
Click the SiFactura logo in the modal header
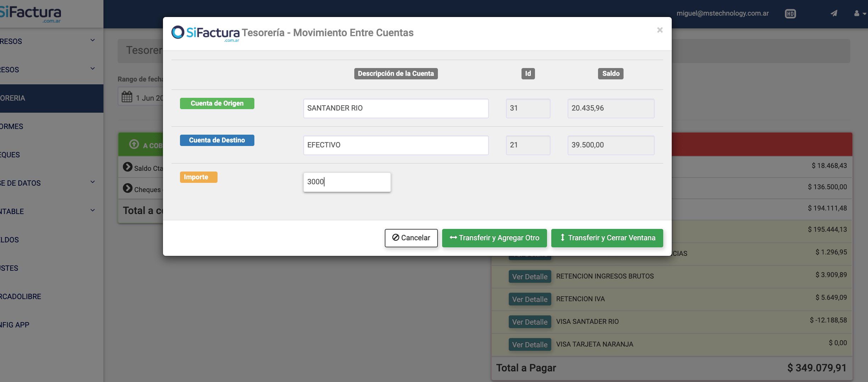(205, 33)
